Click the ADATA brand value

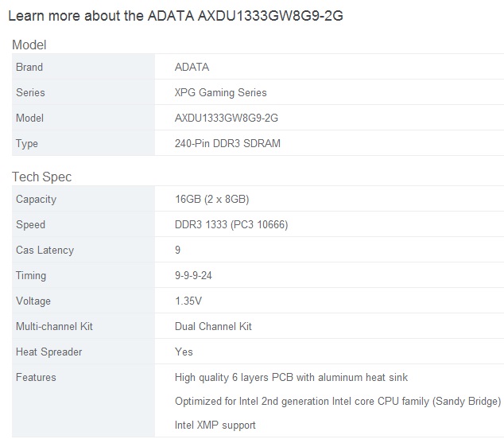tap(192, 68)
